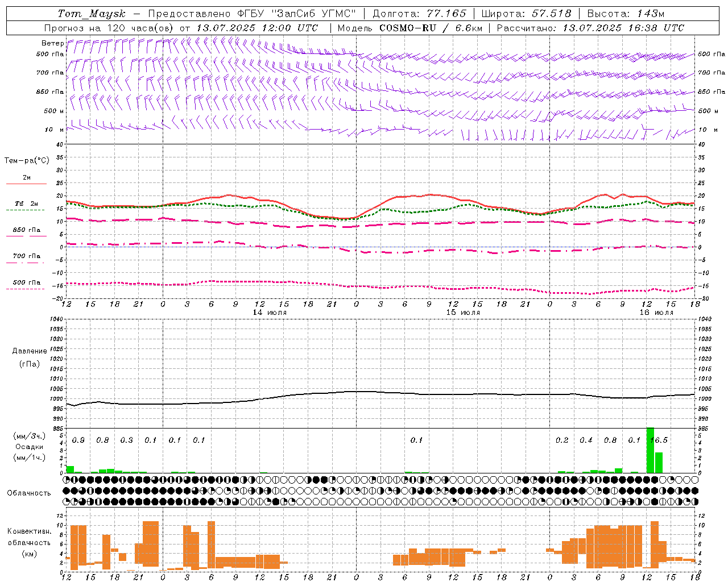Click the Td 2м dew point legend entry
Viewport: 728px width, 582px height.
pyautogui.click(x=26, y=203)
